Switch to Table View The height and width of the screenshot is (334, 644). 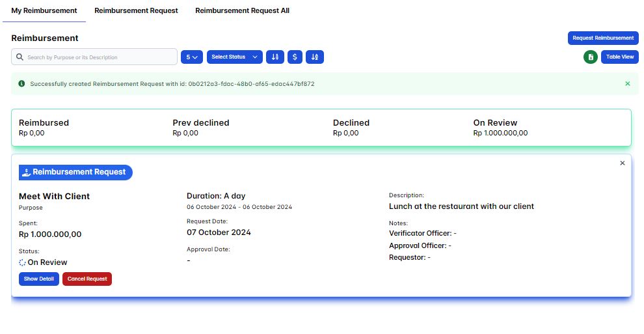[x=619, y=57]
